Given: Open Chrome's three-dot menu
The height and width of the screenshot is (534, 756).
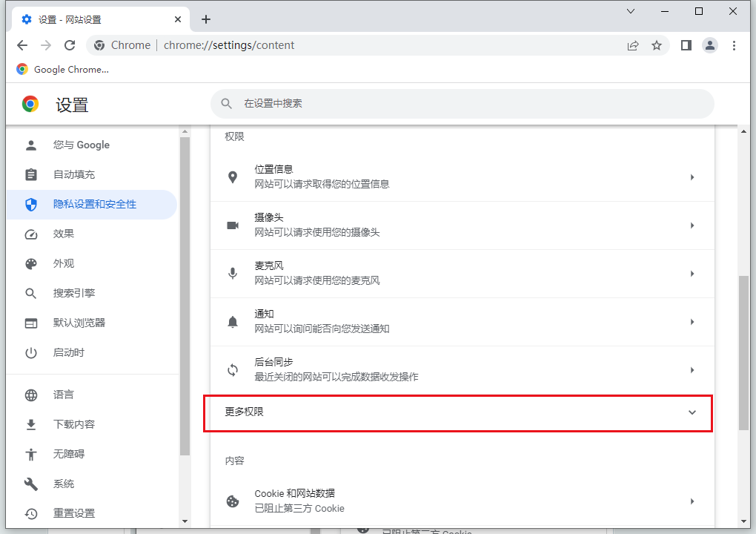Looking at the screenshot, I should tap(734, 45).
